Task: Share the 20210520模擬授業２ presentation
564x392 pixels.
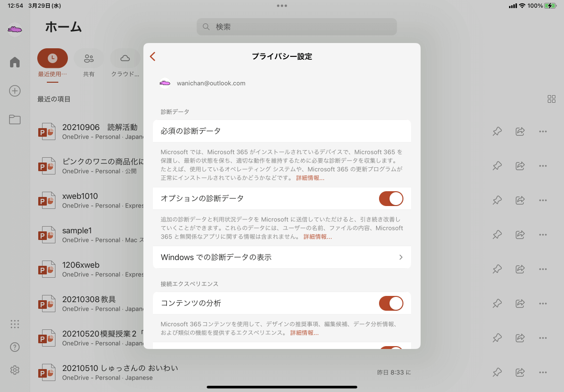Action: [520, 338]
